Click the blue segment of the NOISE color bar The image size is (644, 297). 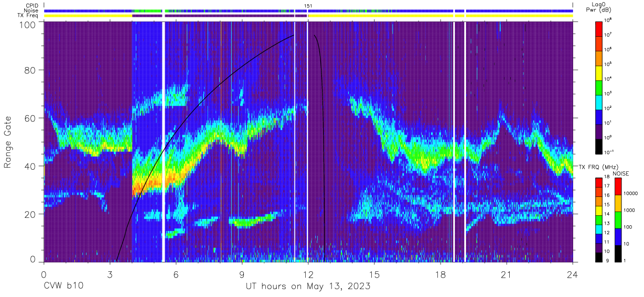pyautogui.click(x=617, y=236)
